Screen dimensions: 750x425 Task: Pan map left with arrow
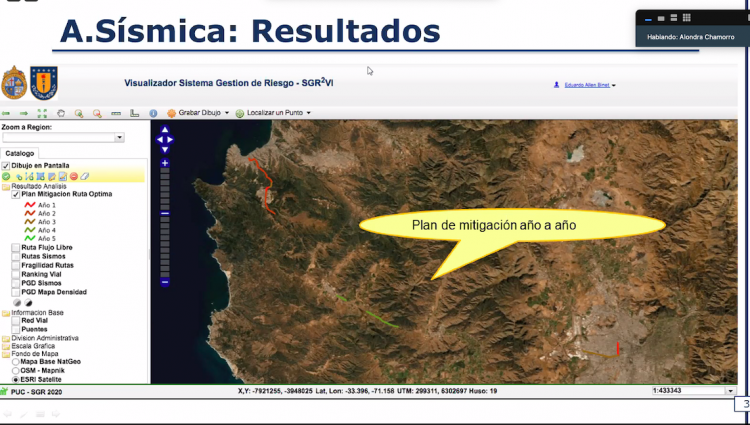pos(160,140)
